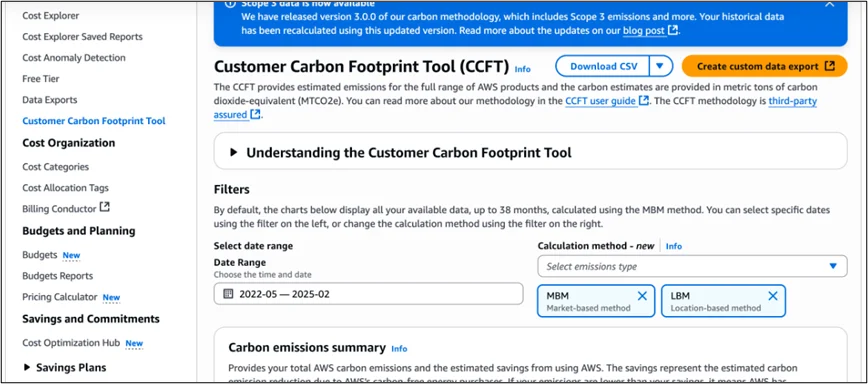Open Budgets Reports in sidebar

coord(58,276)
